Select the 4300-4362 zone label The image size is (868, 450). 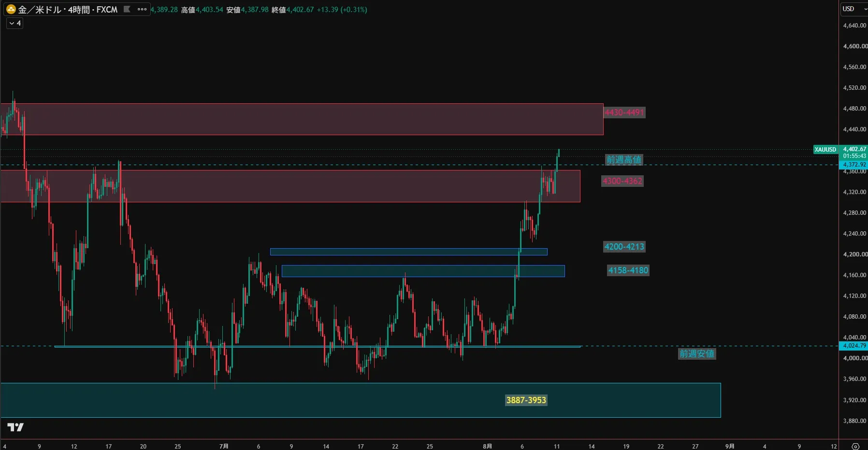click(x=622, y=181)
